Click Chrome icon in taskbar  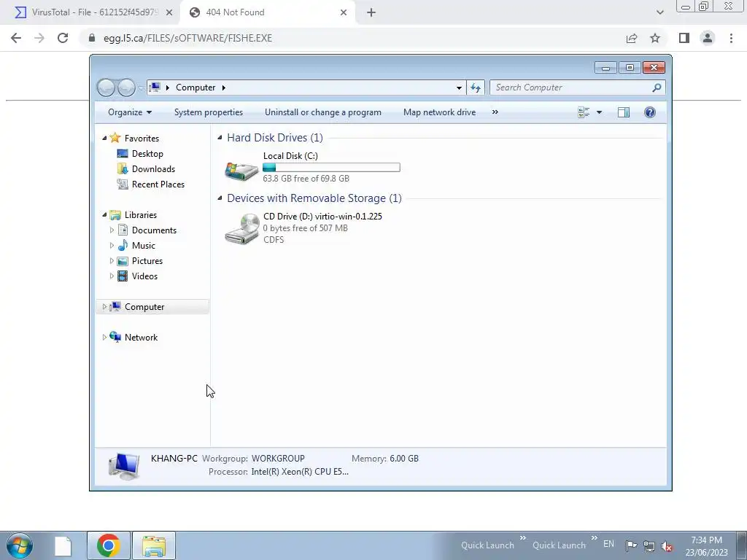coord(108,545)
